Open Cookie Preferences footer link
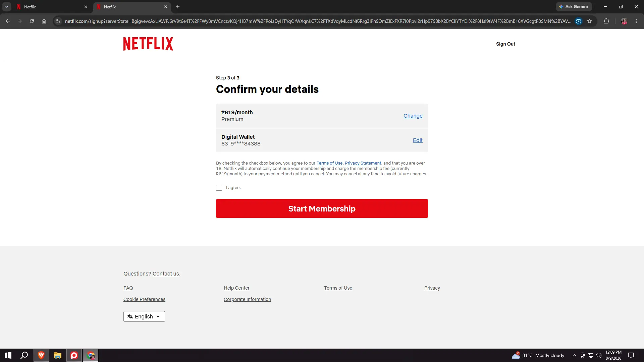 [x=144, y=299]
